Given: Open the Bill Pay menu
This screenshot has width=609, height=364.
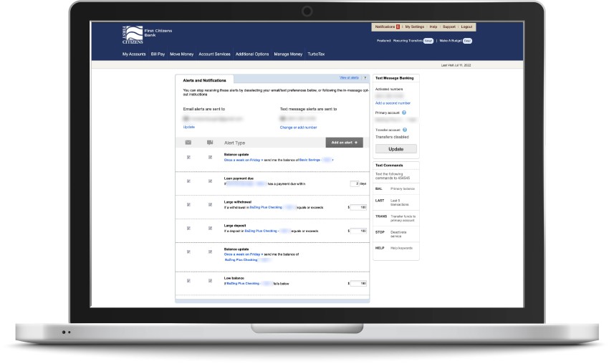Looking at the screenshot, I should click(158, 54).
